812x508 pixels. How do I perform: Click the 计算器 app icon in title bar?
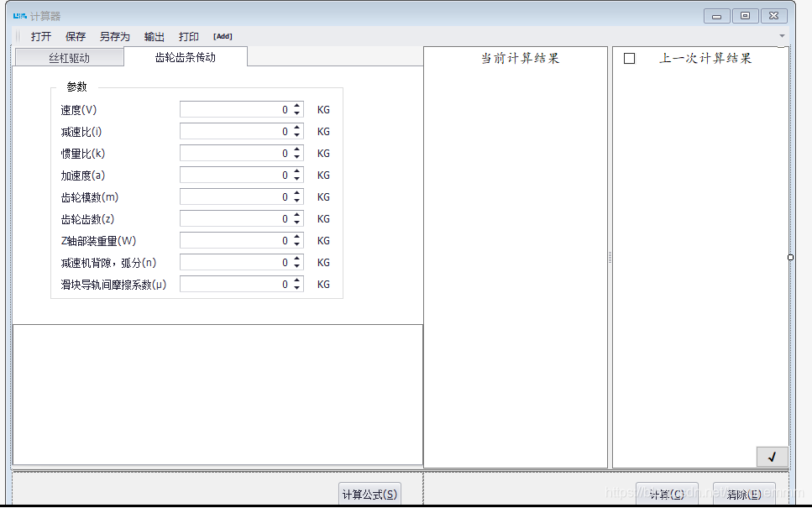[19, 16]
